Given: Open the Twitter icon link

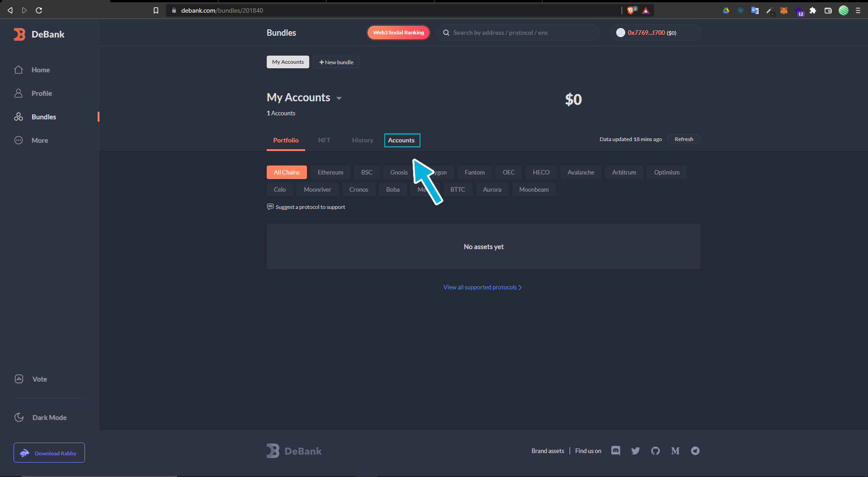Looking at the screenshot, I should pos(635,451).
